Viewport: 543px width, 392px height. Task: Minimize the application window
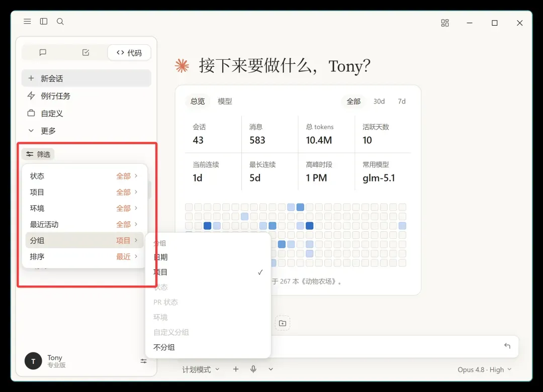tap(470, 23)
